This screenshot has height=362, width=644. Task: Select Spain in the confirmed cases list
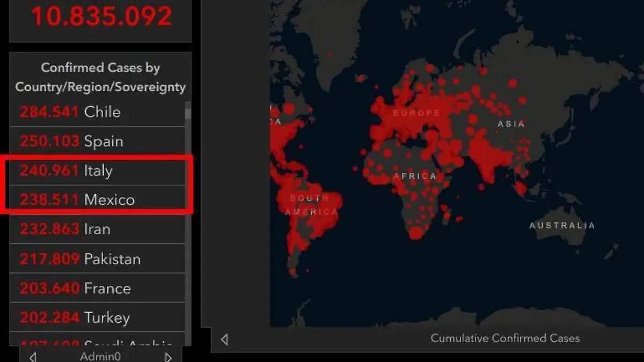pyautogui.click(x=97, y=141)
